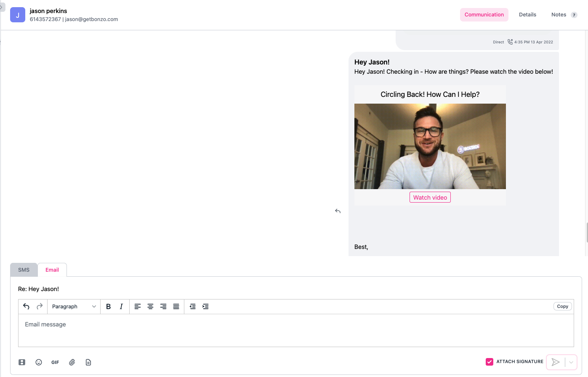Reply to the Hey Jason message

(x=338, y=211)
